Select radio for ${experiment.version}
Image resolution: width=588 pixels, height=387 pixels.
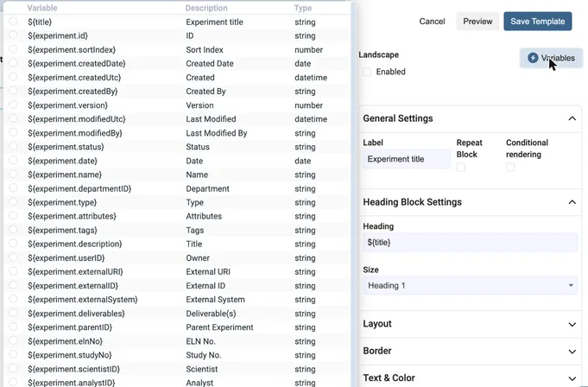pos(13,105)
